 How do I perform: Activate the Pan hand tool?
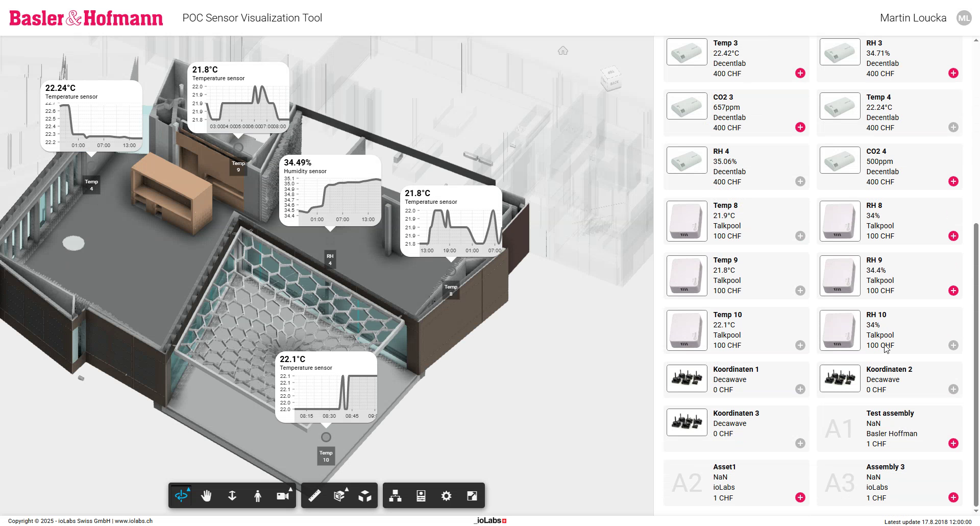click(x=206, y=496)
